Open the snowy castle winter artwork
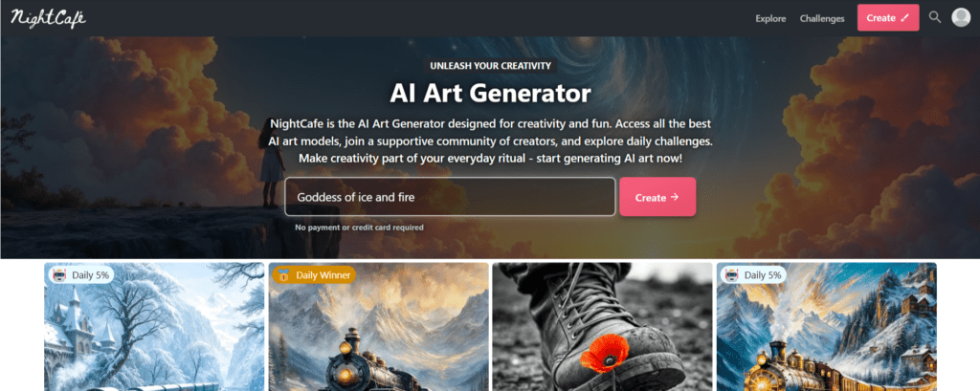This screenshot has height=391, width=980. coord(154,327)
